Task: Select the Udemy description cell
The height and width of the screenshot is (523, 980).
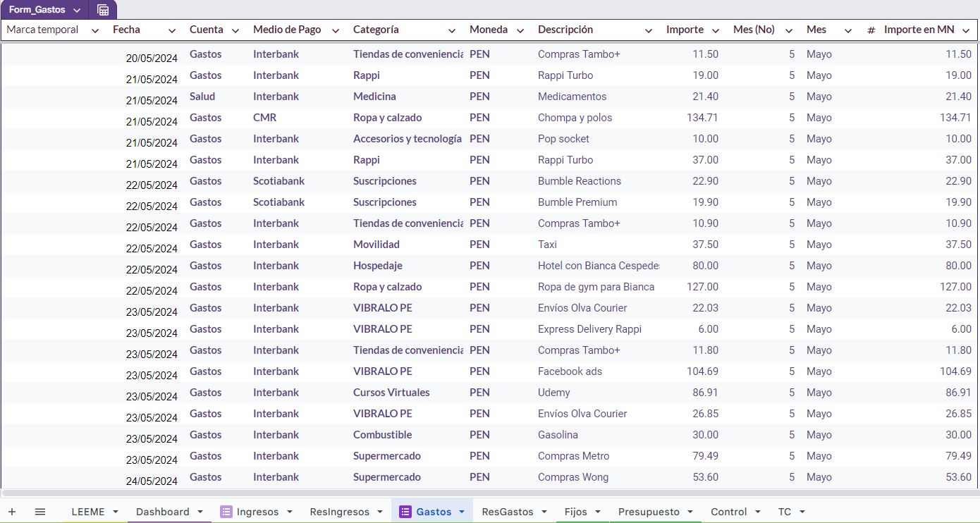Action: click(x=554, y=393)
